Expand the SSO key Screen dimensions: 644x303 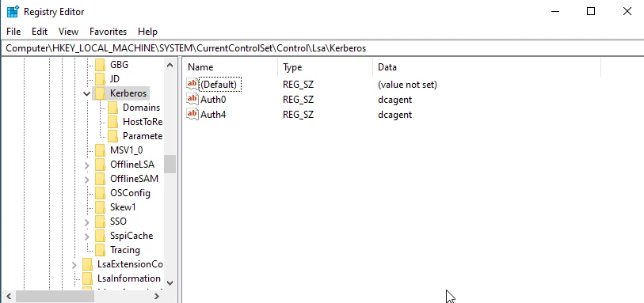point(86,222)
